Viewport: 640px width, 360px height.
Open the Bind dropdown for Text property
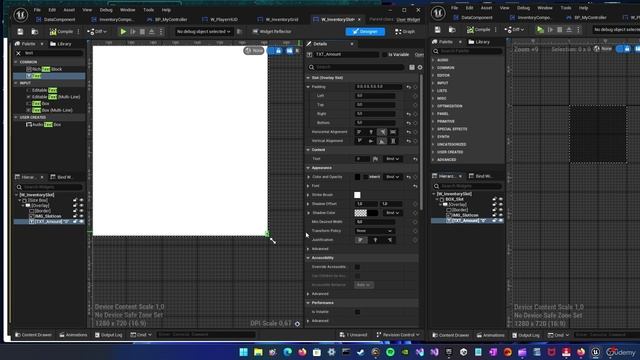392,159
